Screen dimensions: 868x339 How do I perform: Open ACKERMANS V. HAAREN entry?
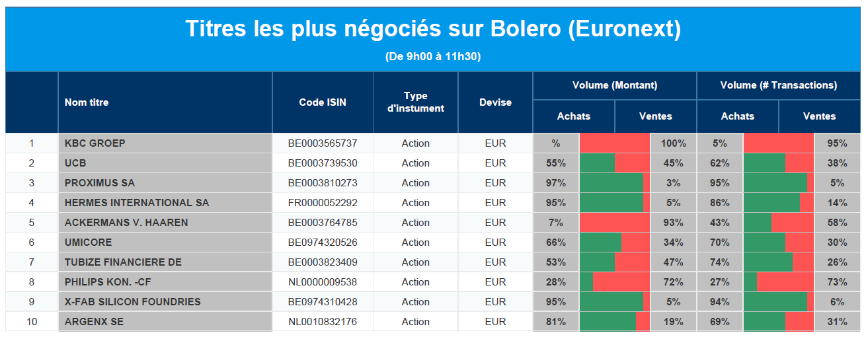click(x=126, y=223)
